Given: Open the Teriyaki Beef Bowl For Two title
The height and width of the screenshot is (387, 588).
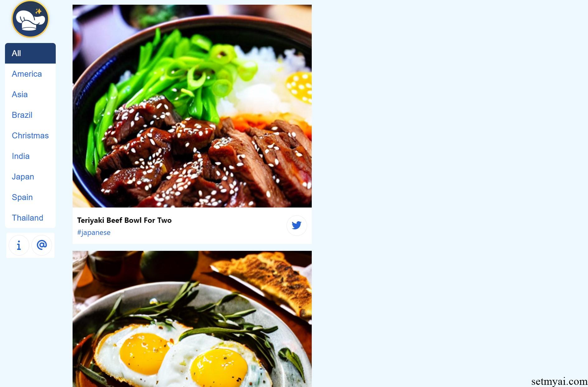Looking at the screenshot, I should [124, 220].
